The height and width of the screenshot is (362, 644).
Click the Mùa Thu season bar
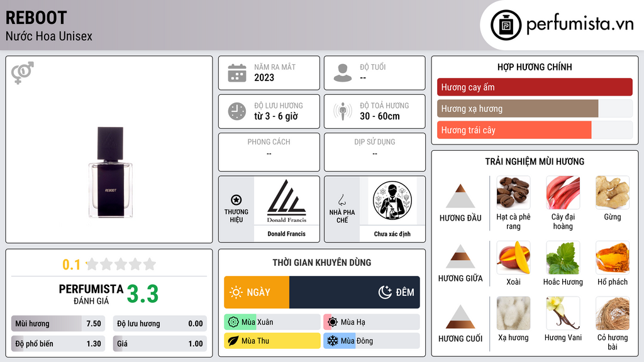pos(272,341)
